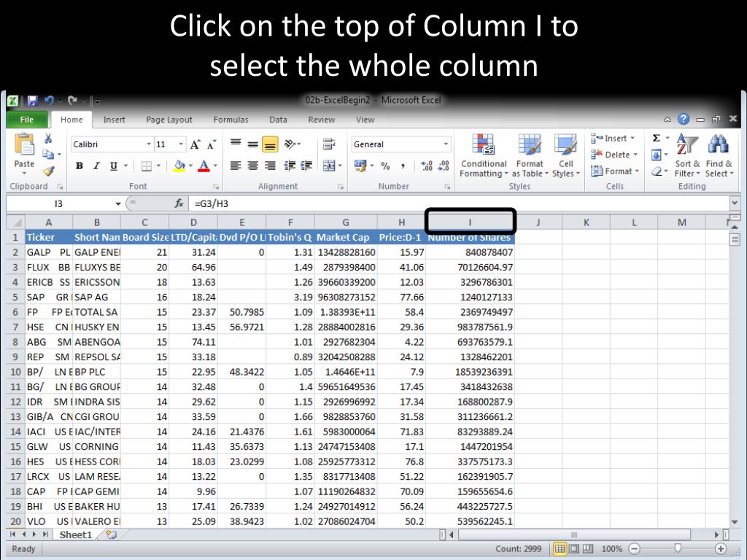
Task: Toggle Middle Align vertical alignment
Action: pos(253,144)
